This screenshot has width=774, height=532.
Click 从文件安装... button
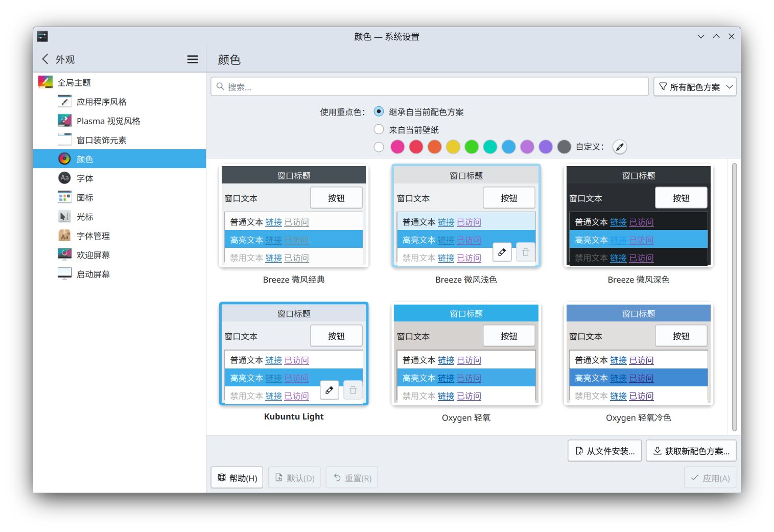pyautogui.click(x=605, y=451)
